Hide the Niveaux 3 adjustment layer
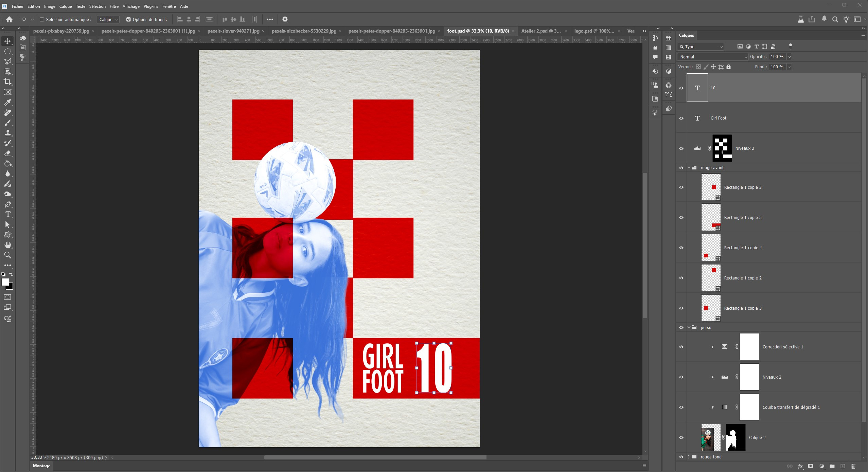This screenshot has height=472, width=868. click(x=681, y=148)
